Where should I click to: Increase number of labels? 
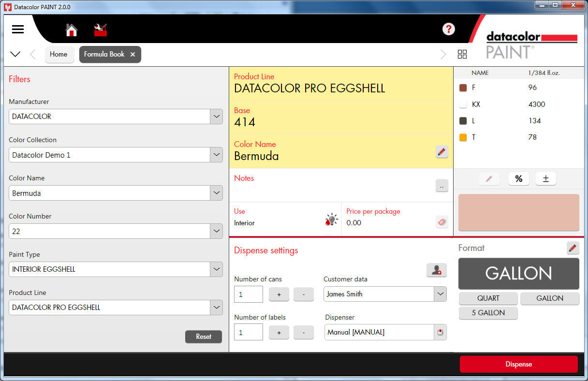279,332
